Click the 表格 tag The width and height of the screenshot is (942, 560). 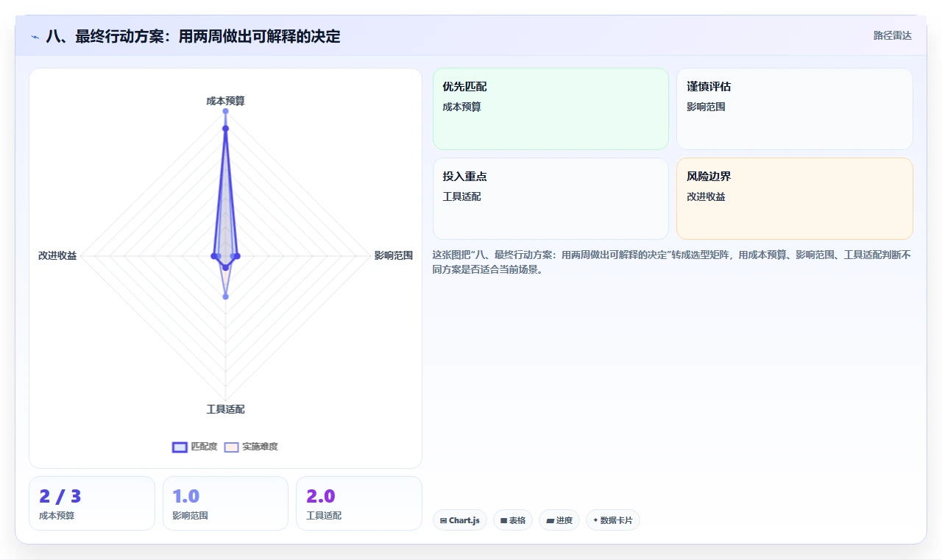tap(513, 520)
